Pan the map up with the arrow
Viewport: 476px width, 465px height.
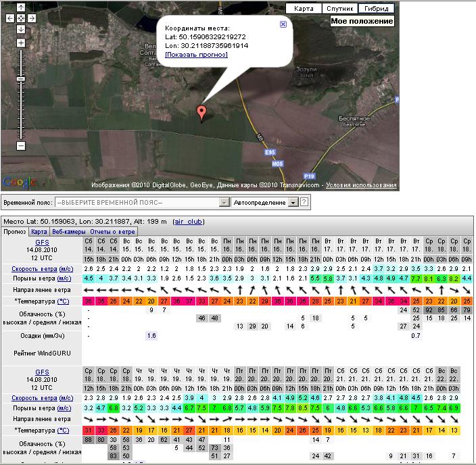coord(21,7)
